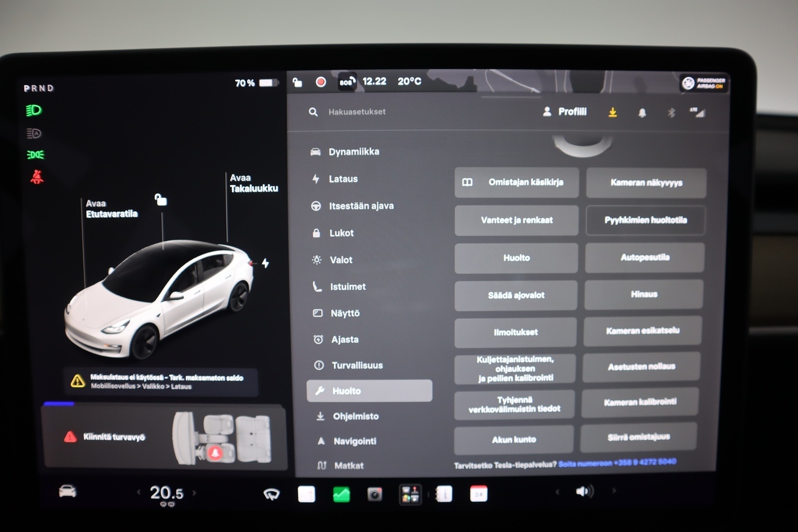Tap Avaa Takaluukku label
The height and width of the screenshot is (532, 798).
(x=254, y=183)
